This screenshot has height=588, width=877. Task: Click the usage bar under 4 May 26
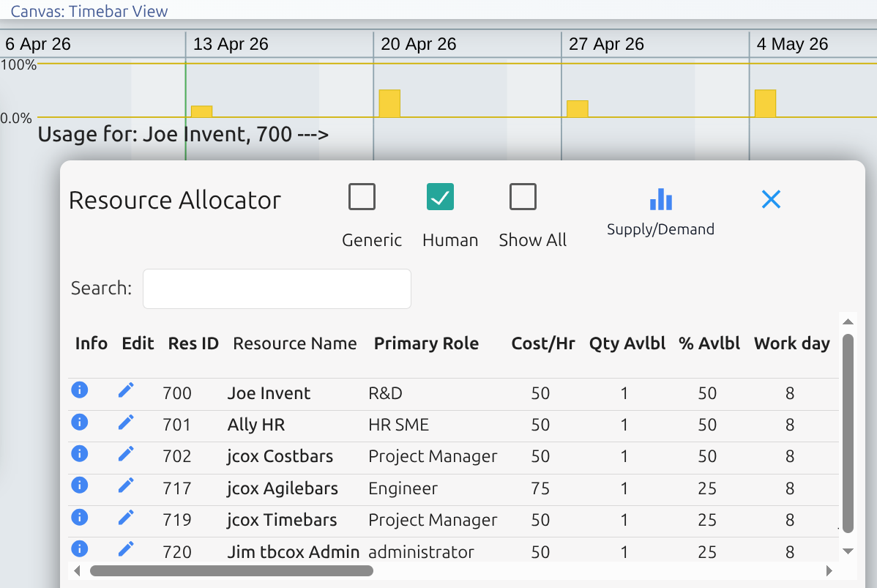(x=765, y=103)
